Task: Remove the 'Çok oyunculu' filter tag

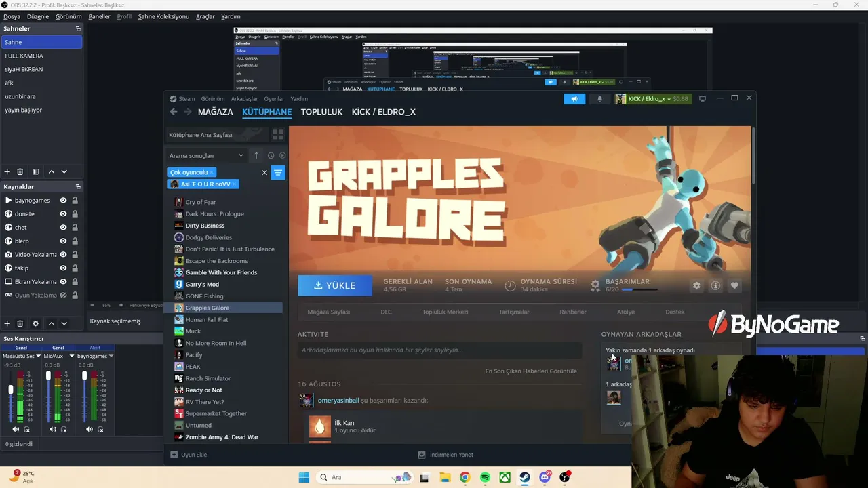Action: (212, 172)
